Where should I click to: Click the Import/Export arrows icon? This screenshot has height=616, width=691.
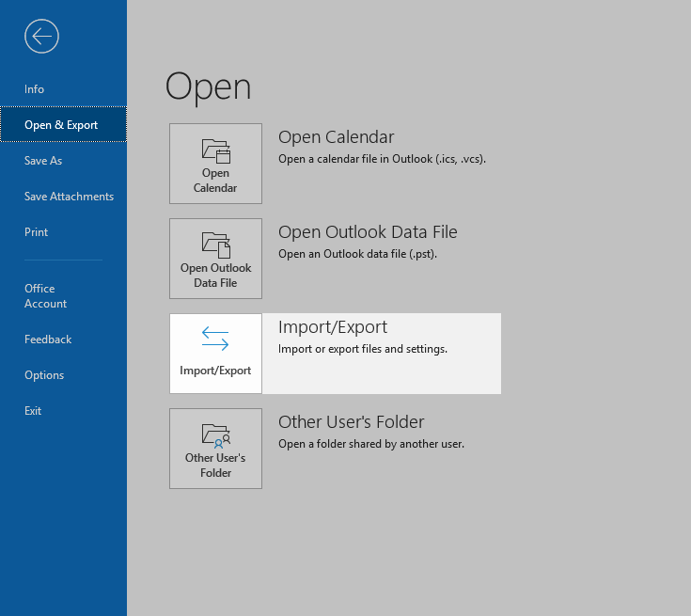pyautogui.click(x=215, y=339)
